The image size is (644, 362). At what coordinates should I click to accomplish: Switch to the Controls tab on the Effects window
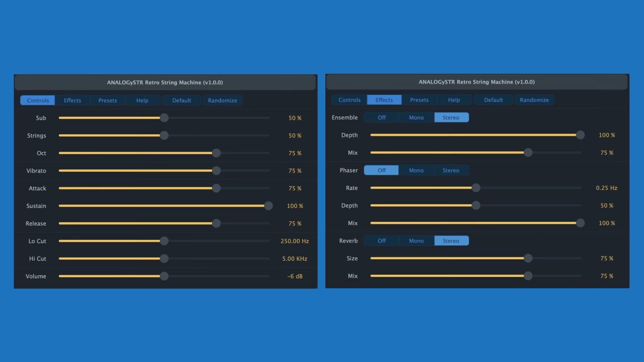point(350,100)
